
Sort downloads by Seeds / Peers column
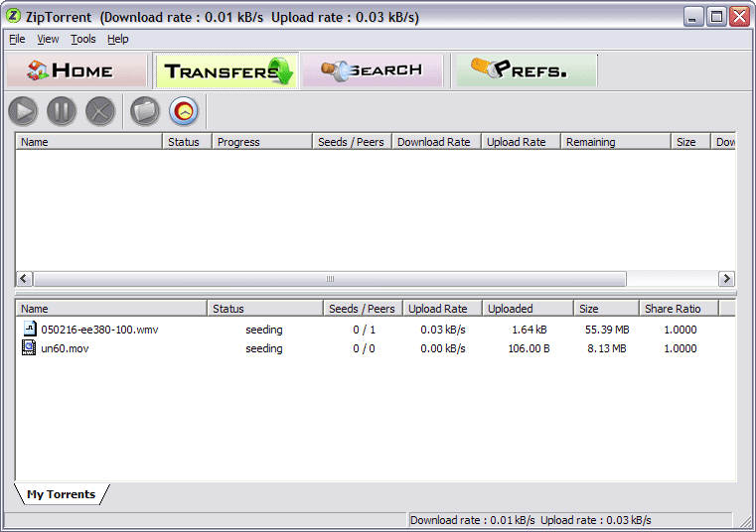353,142
